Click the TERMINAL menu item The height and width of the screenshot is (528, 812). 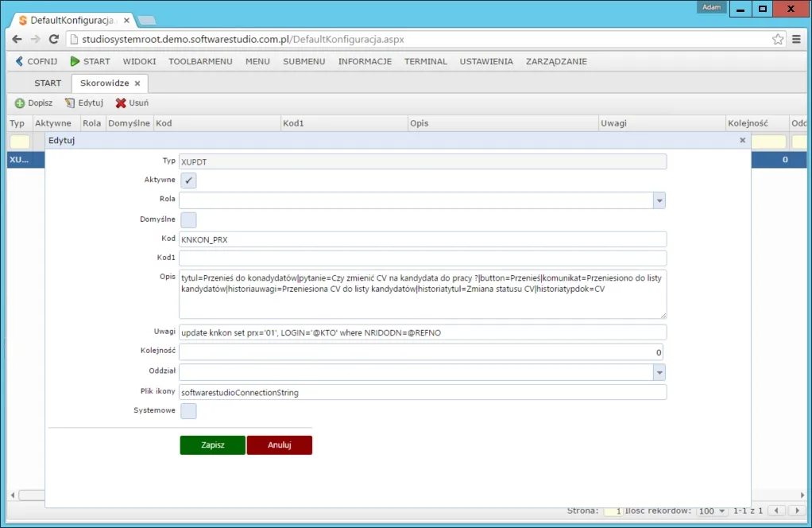[426, 61]
